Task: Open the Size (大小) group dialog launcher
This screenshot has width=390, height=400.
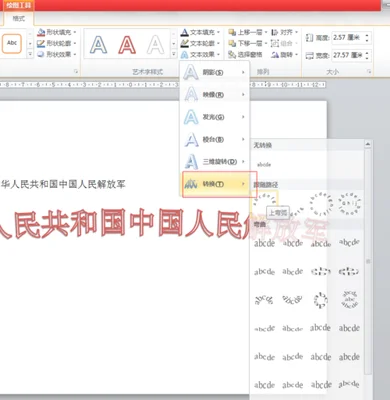Action: (x=369, y=71)
